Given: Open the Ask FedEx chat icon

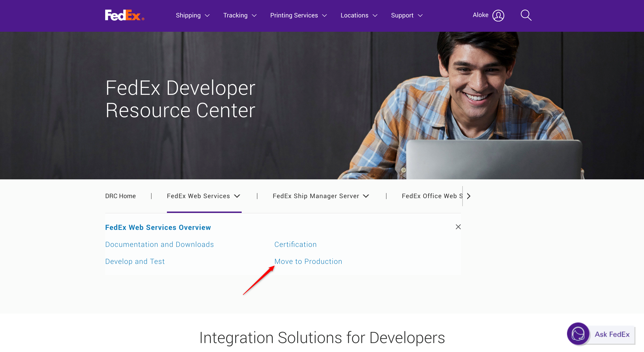Looking at the screenshot, I should coord(578,334).
